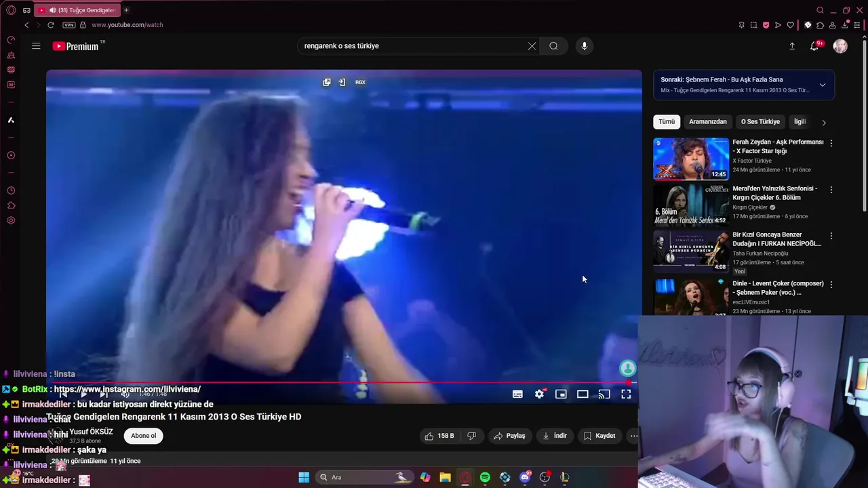868x488 pixels.
Task: Open options for Meral'den Yalnızlık video
Action: [x=831, y=189]
